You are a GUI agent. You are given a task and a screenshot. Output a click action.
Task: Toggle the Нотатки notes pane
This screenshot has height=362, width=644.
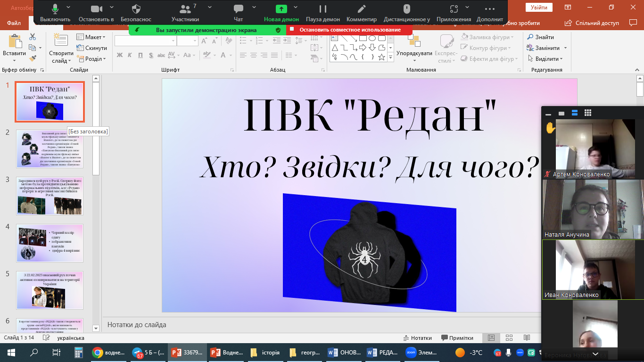point(417,338)
